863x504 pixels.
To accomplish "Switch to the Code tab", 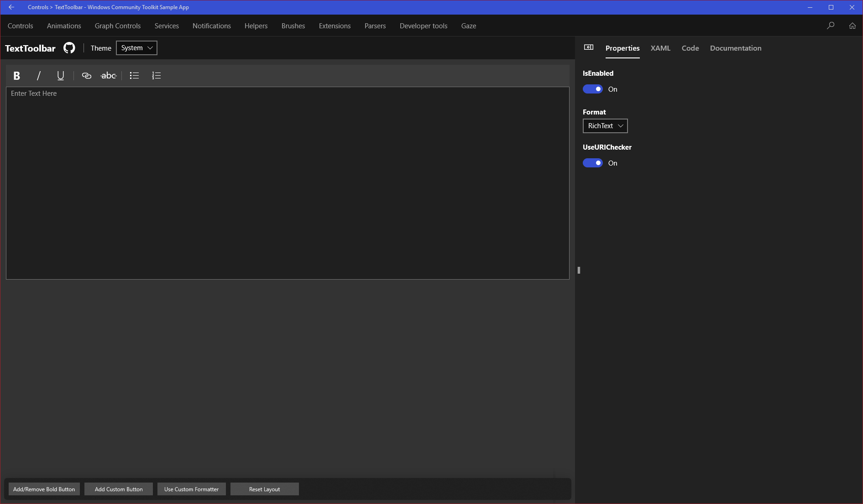I will [x=690, y=48].
